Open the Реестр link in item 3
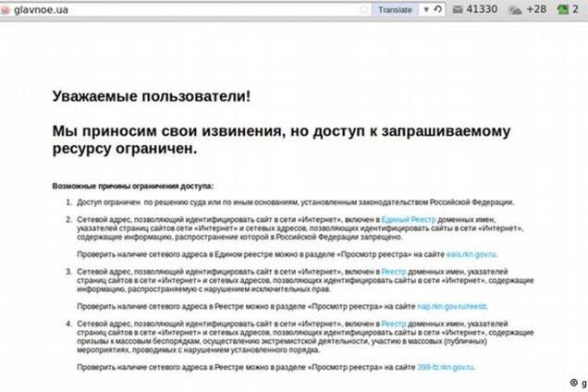 coord(394,272)
